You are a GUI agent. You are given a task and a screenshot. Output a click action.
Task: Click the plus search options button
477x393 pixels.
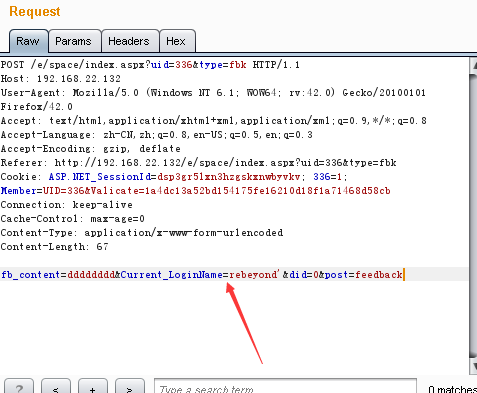pos(93,387)
